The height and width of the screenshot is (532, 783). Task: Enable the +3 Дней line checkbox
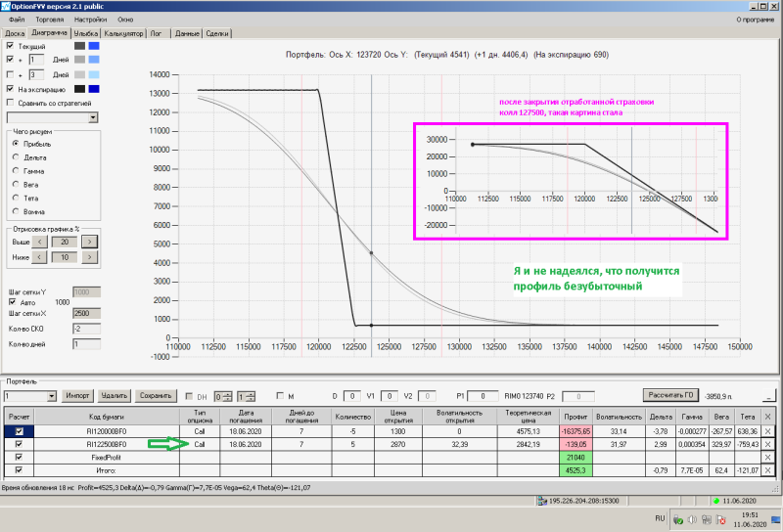tap(10, 74)
